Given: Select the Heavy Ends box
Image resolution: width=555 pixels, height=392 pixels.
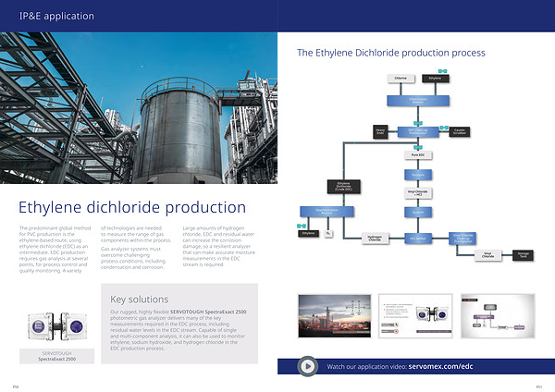Looking at the screenshot, I should (379, 131).
